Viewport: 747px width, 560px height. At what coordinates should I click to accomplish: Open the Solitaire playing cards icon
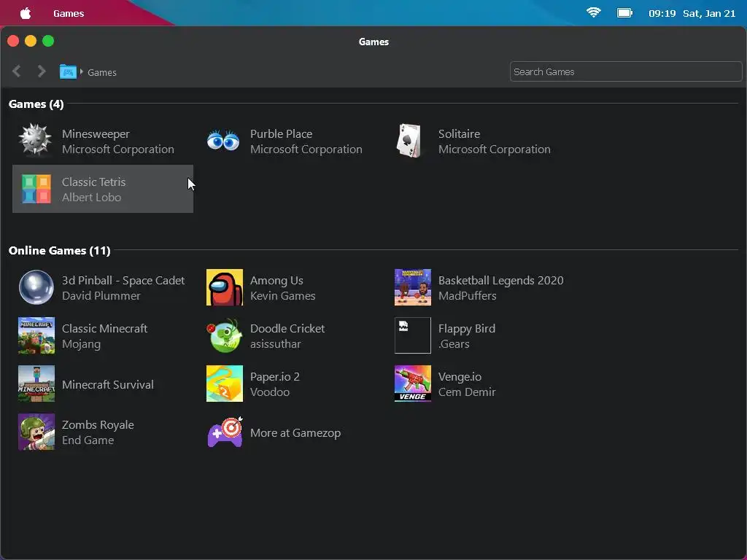[409, 141]
